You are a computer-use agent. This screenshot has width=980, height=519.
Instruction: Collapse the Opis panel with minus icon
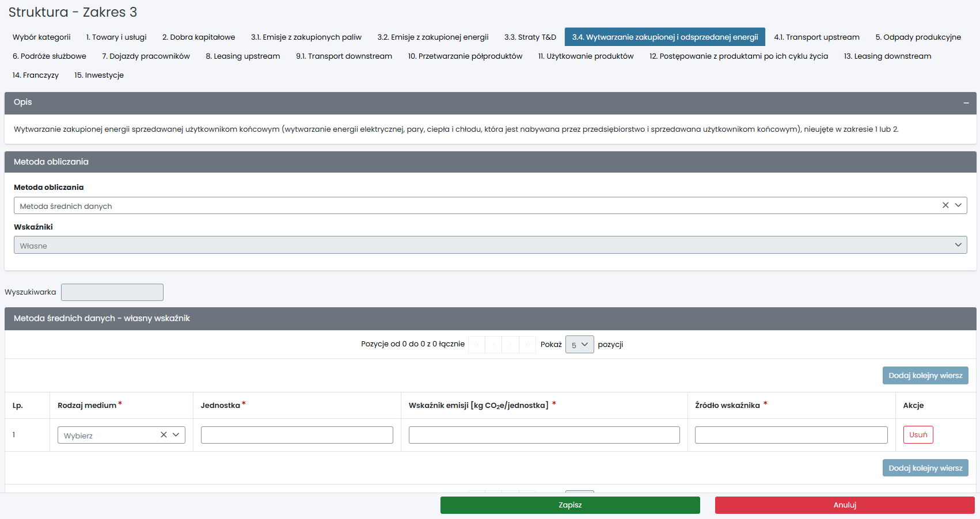click(966, 103)
